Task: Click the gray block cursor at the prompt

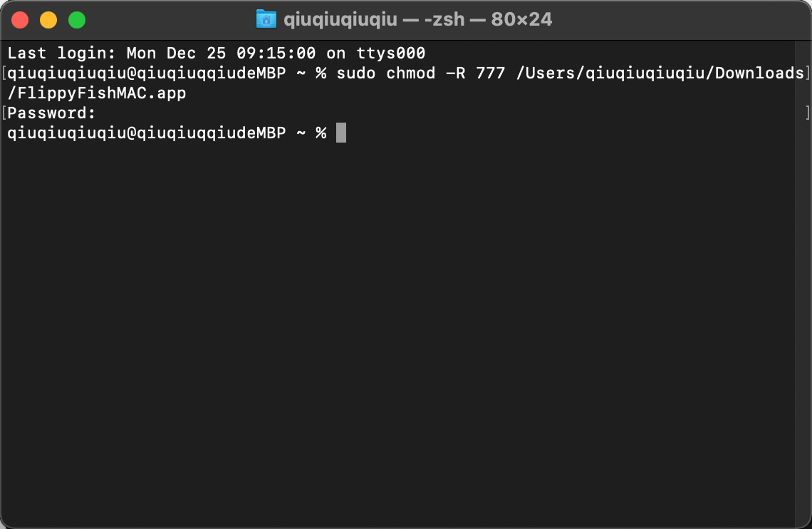Action: pos(340,133)
